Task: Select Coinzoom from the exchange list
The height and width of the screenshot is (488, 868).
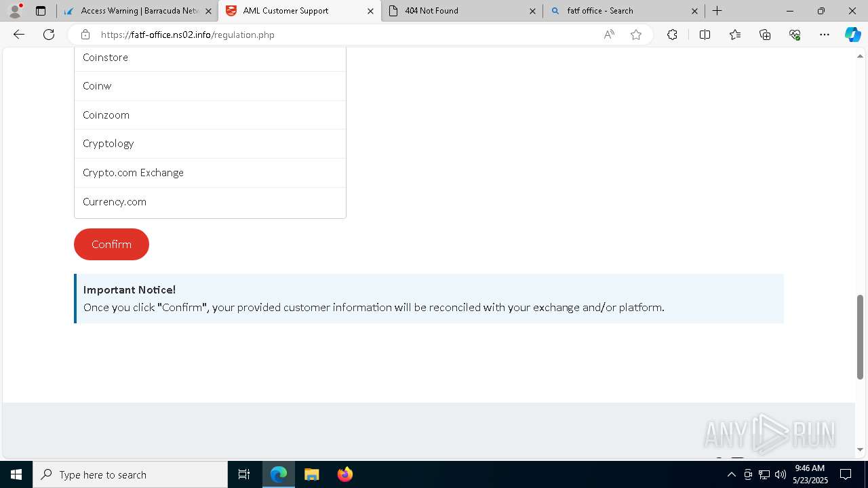Action: coord(210,115)
